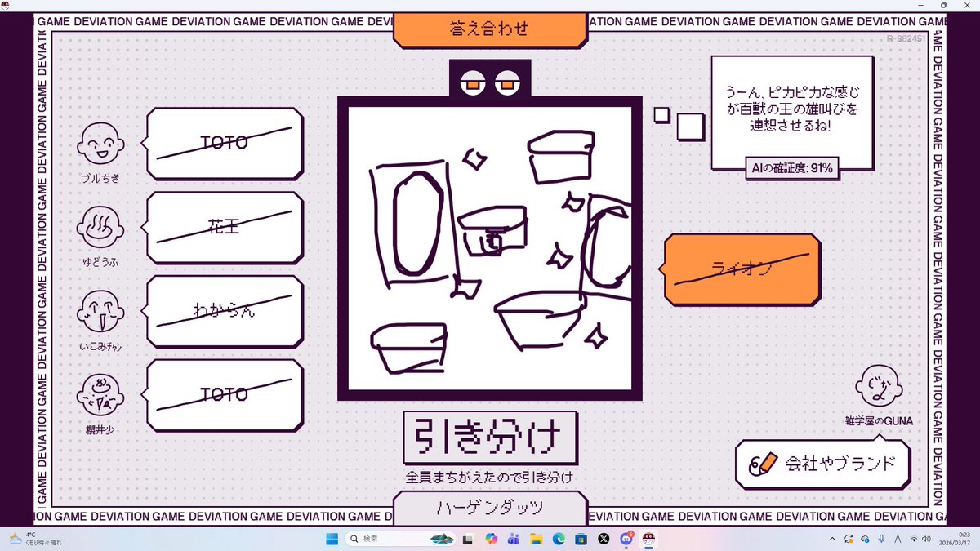The width and height of the screenshot is (980, 551).
Task: Open Microsoft Edge from the taskbar
Action: click(559, 539)
